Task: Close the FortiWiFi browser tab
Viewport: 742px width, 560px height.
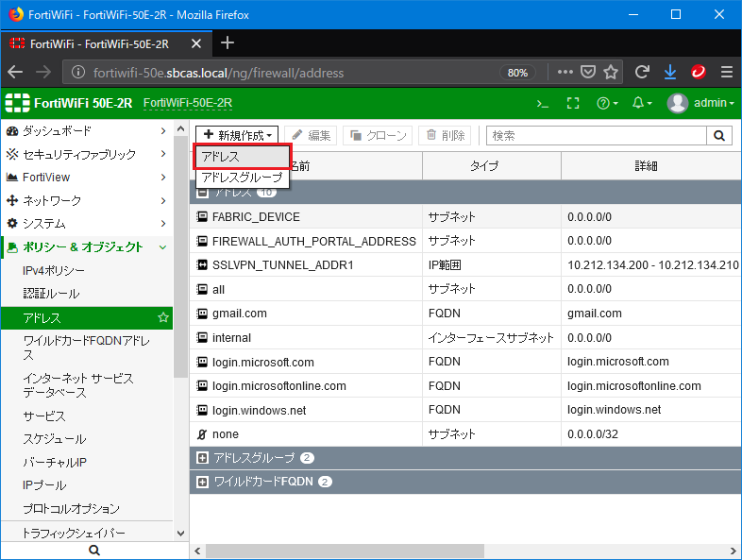Action: click(196, 44)
